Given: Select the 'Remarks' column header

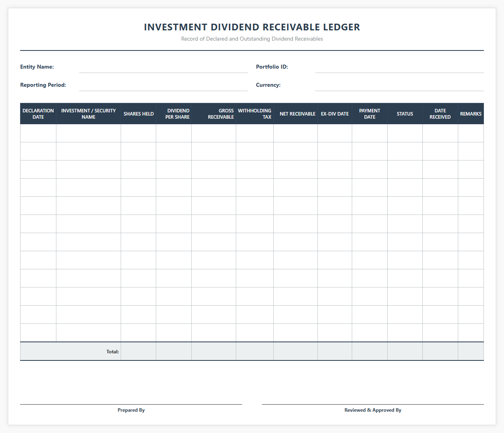Looking at the screenshot, I should click(471, 114).
